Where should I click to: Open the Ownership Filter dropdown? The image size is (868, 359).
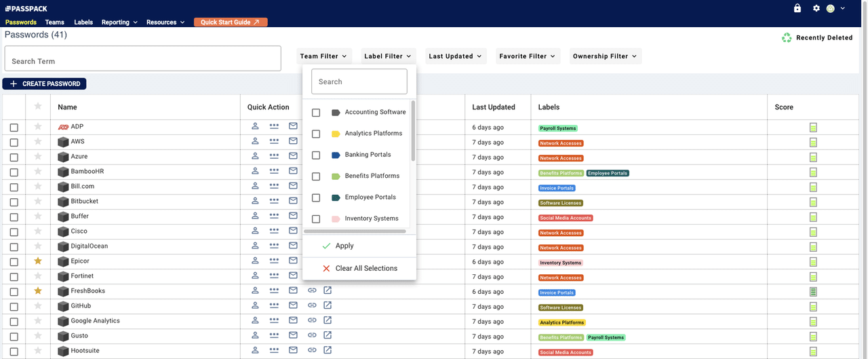coord(605,56)
